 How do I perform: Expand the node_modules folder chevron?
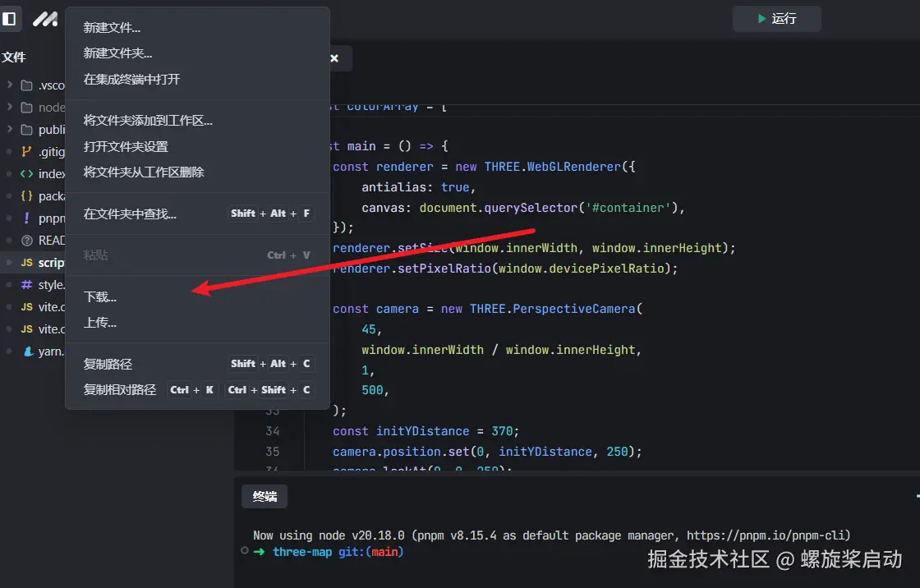[x=9, y=107]
